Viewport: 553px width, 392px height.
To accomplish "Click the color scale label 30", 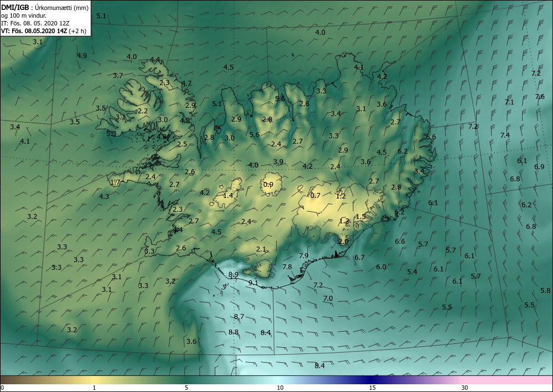I will coord(465,388).
